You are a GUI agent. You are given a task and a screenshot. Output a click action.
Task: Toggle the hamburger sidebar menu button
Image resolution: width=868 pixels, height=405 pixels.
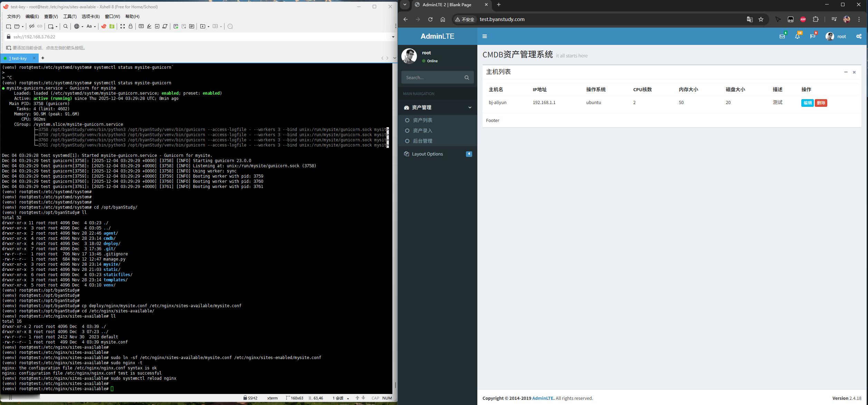(x=485, y=36)
